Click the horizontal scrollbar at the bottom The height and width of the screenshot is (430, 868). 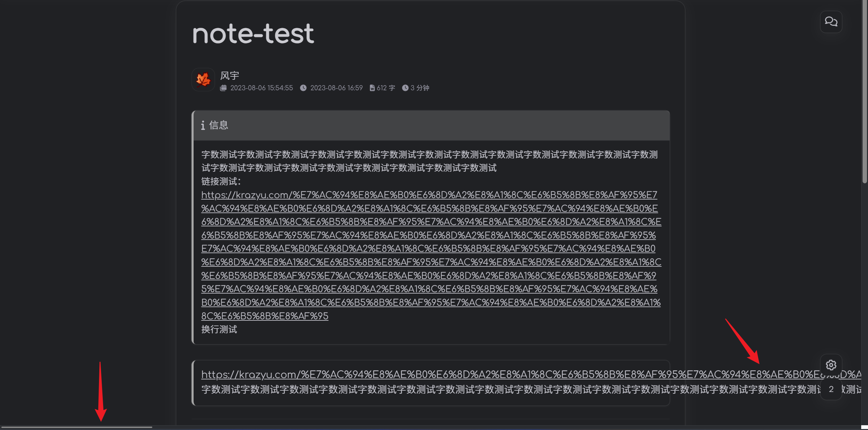pyautogui.click(x=76, y=427)
